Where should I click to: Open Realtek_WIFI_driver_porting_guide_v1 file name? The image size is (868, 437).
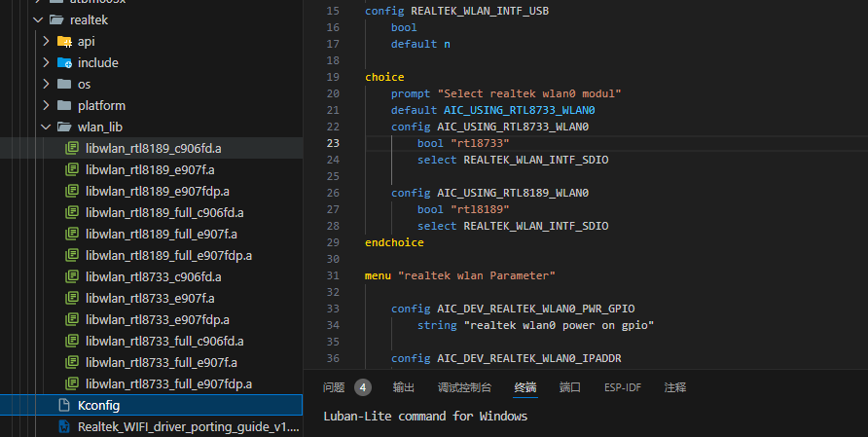[188, 427]
